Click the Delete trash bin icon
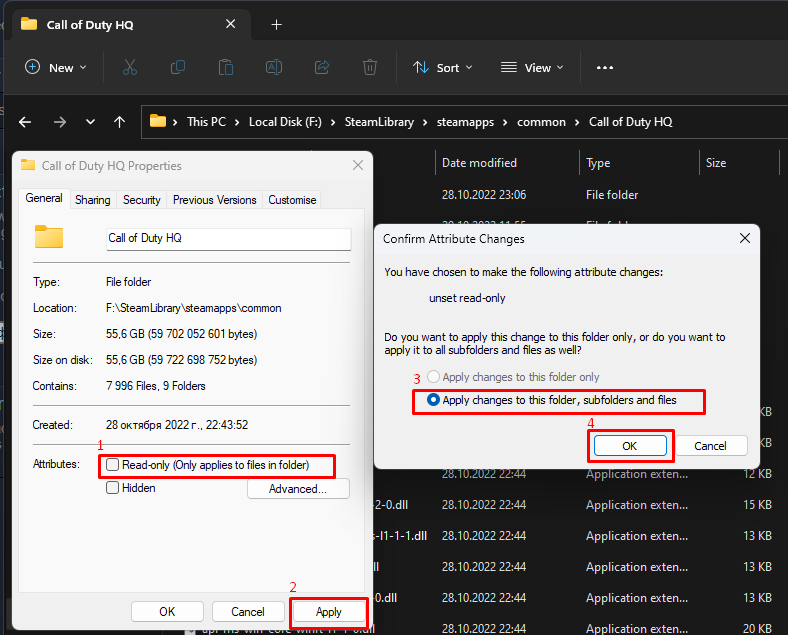Screen dimensions: 788x635 point(370,67)
